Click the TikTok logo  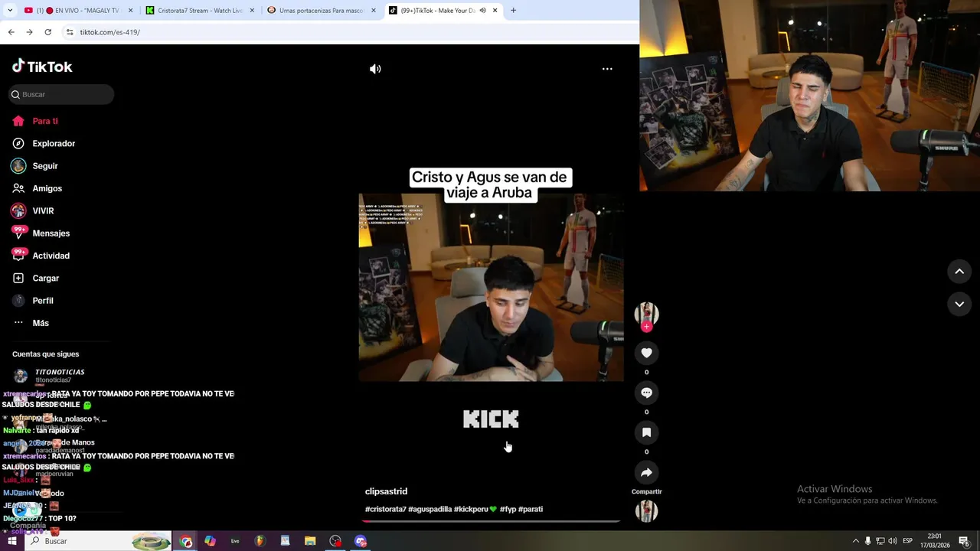tap(42, 67)
